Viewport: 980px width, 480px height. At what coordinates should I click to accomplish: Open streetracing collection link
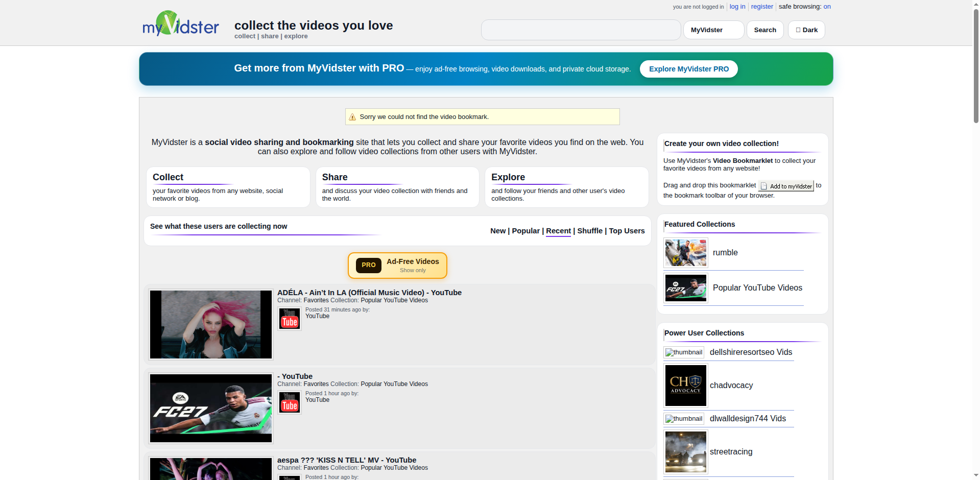(731, 452)
